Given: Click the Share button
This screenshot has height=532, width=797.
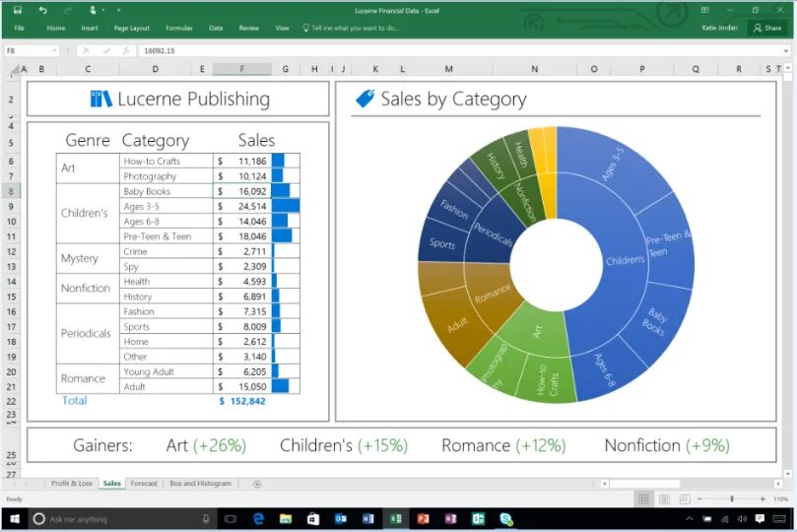Looking at the screenshot, I should (767, 28).
